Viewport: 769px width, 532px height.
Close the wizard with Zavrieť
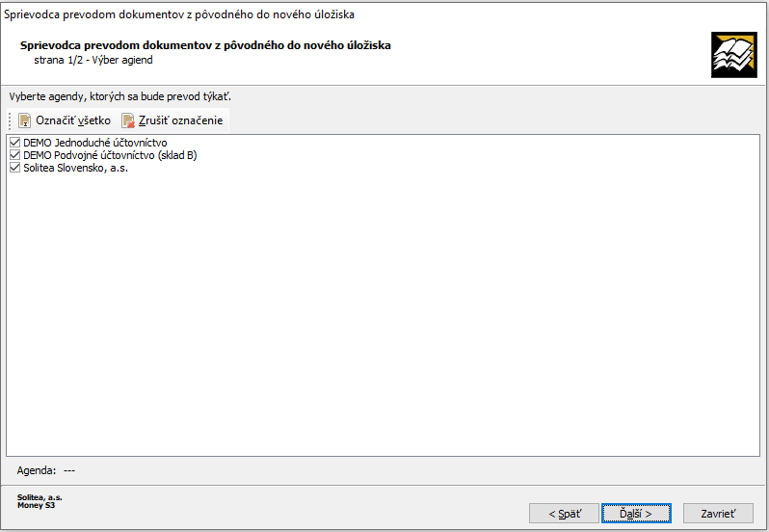[x=718, y=514]
